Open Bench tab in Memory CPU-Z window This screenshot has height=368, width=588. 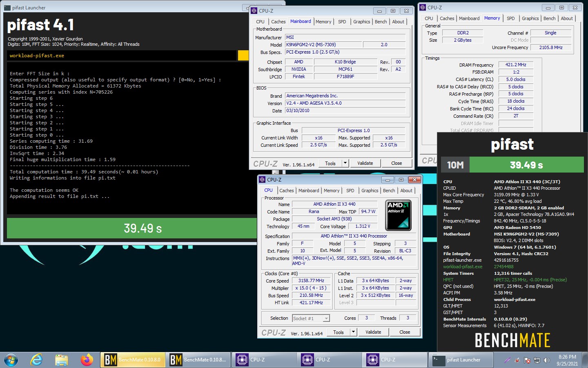tap(550, 18)
